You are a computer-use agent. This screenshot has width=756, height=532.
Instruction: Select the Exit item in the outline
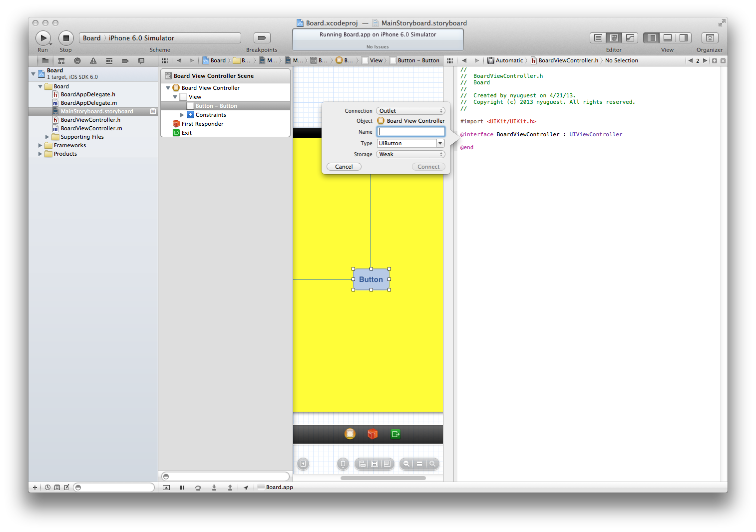(x=182, y=133)
